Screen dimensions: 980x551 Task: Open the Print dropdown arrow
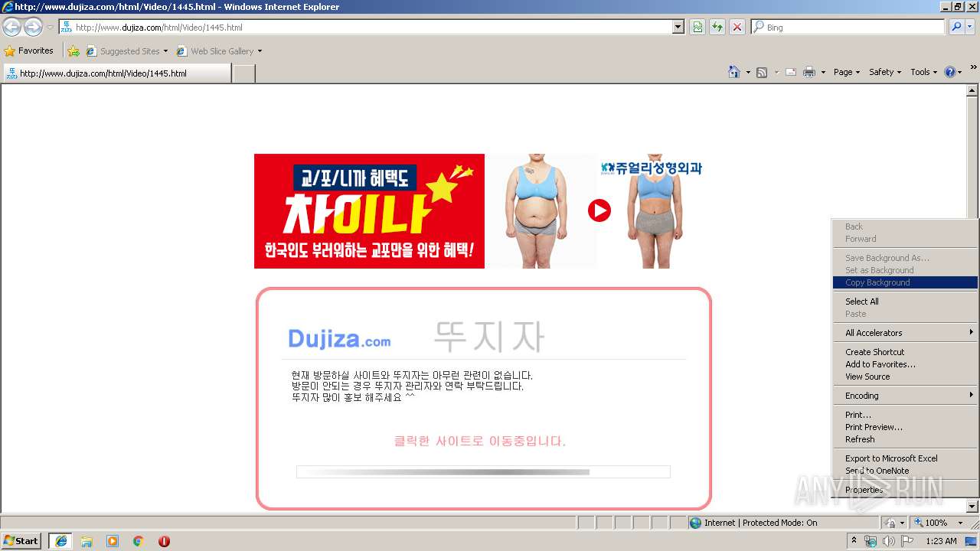click(823, 72)
